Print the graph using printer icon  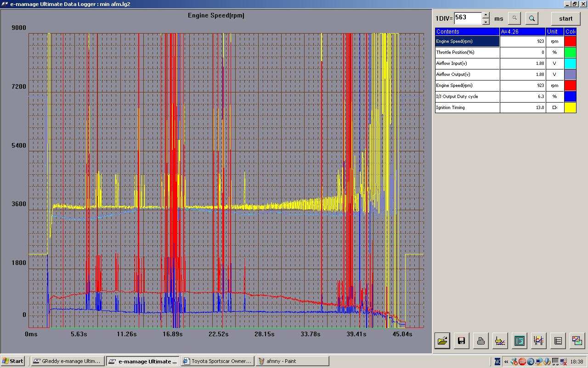(x=481, y=341)
